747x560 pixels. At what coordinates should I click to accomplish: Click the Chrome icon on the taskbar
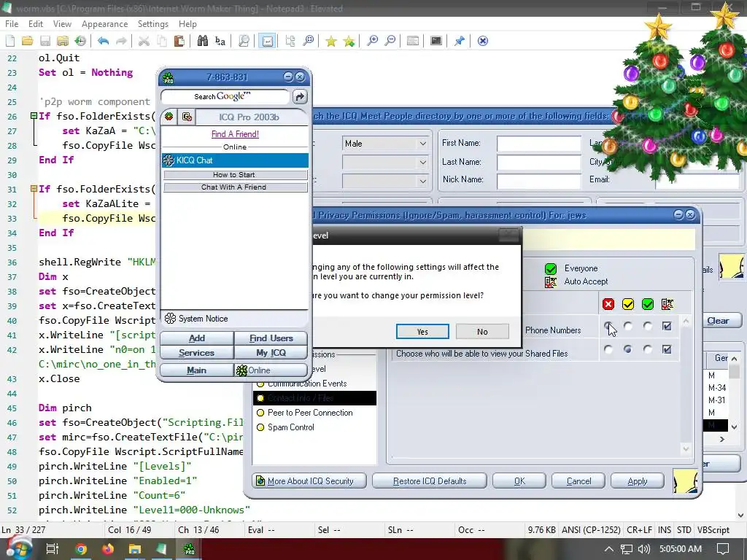pos(81,549)
